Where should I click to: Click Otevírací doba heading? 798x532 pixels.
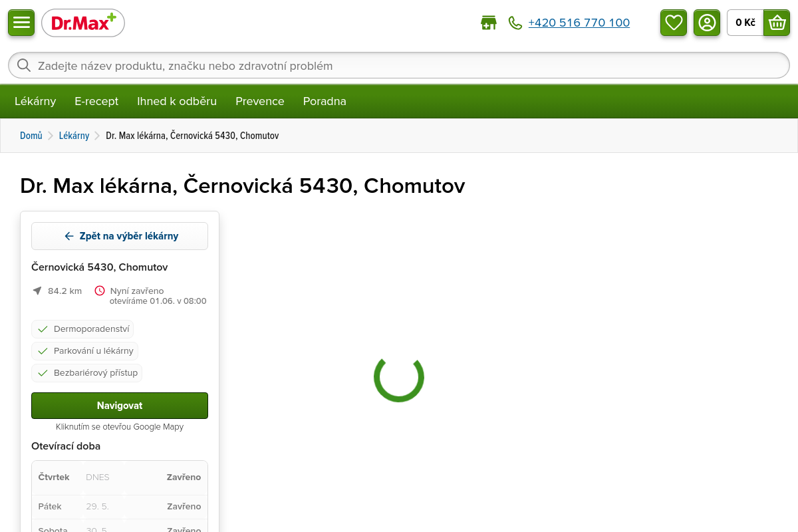66,446
